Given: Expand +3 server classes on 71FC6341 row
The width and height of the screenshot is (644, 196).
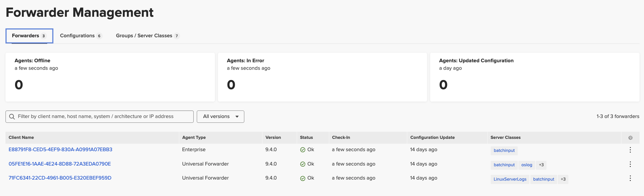Looking at the screenshot, I should (x=563, y=179).
